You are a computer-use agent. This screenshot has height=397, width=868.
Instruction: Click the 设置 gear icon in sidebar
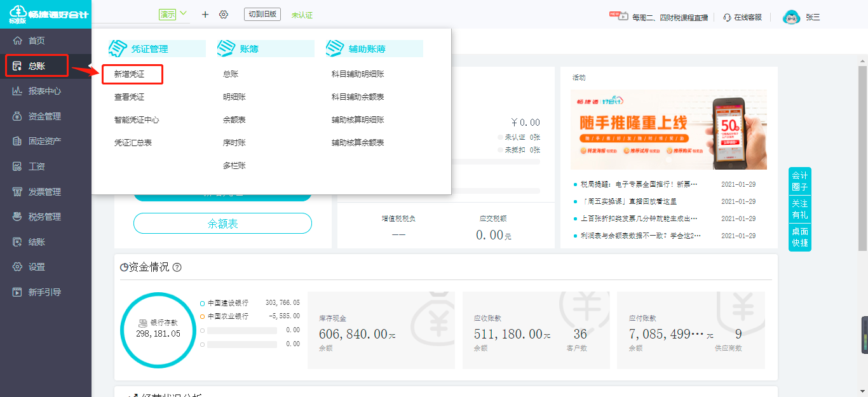(17, 267)
